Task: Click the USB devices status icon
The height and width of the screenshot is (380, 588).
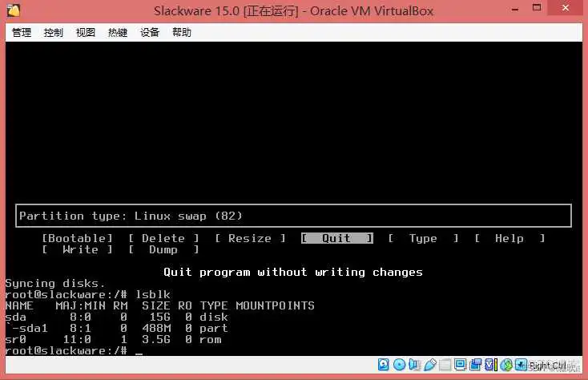Action: point(430,364)
